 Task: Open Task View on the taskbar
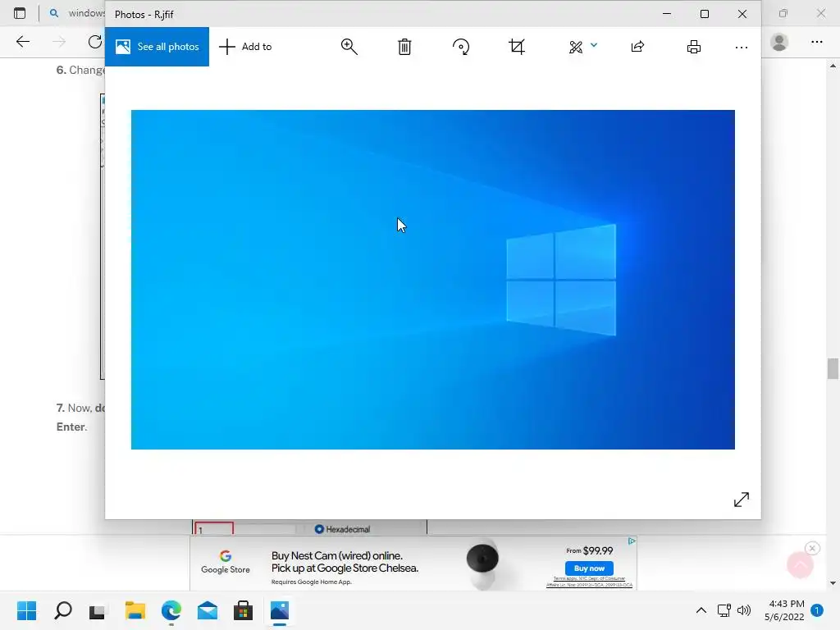(x=98, y=610)
